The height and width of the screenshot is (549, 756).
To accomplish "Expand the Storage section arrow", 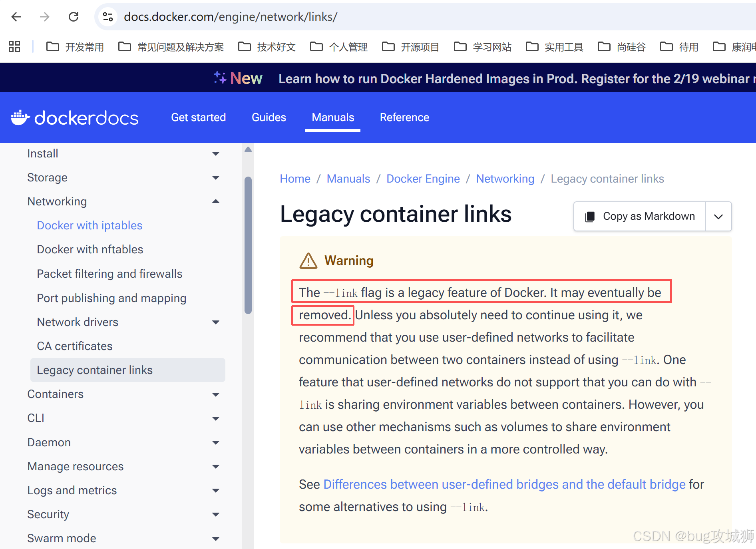I will [216, 178].
